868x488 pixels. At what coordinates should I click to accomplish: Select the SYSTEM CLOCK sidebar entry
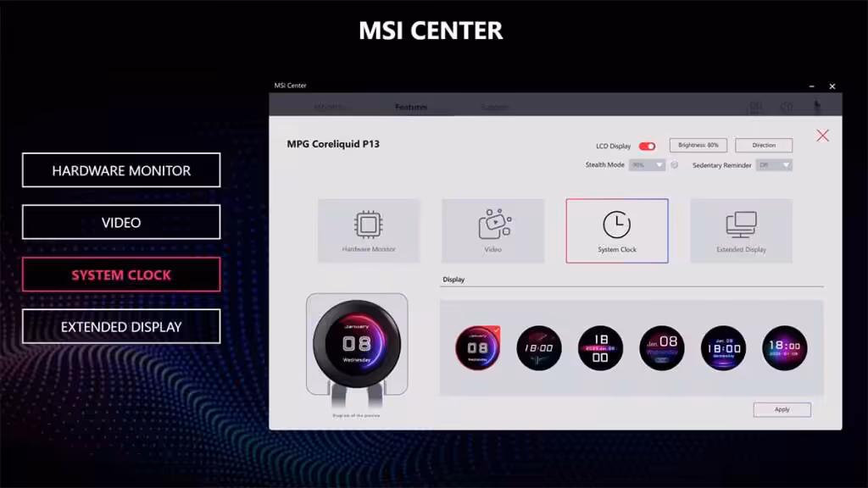(x=120, y=274)
